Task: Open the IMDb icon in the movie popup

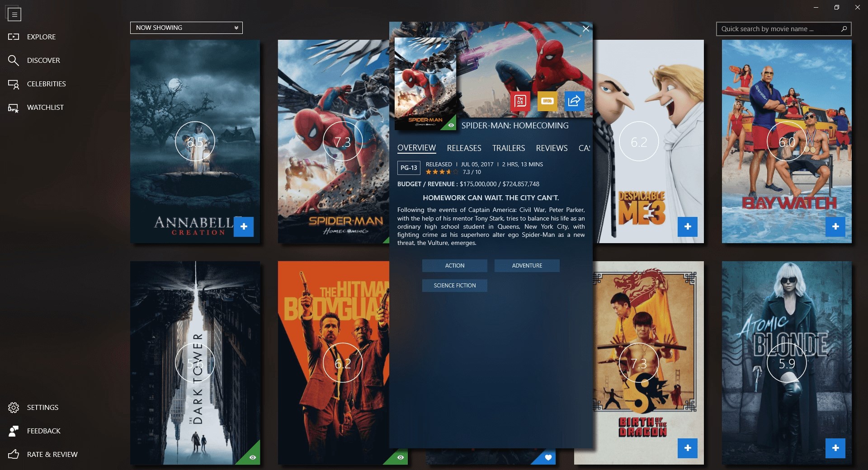Action: (x=547, y=101)
